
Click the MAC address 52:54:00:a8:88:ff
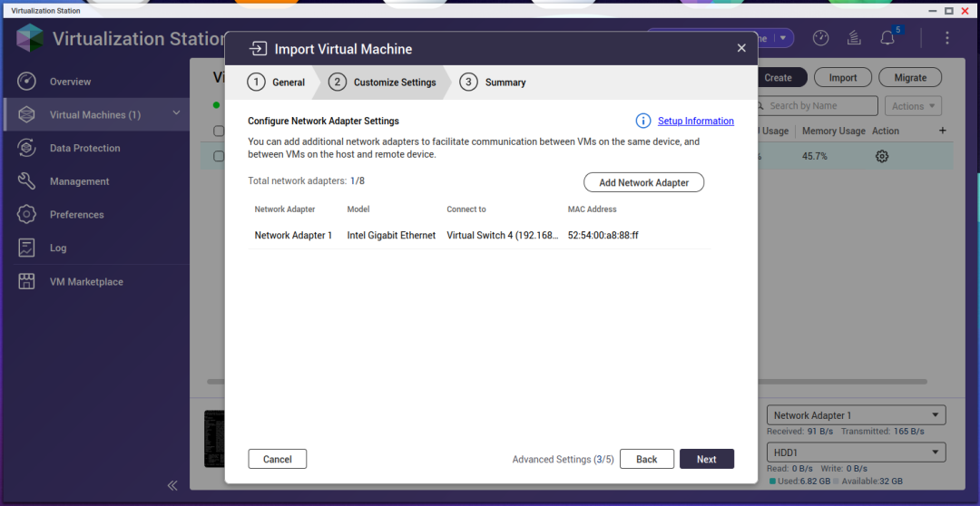click(x=603, y=236)
